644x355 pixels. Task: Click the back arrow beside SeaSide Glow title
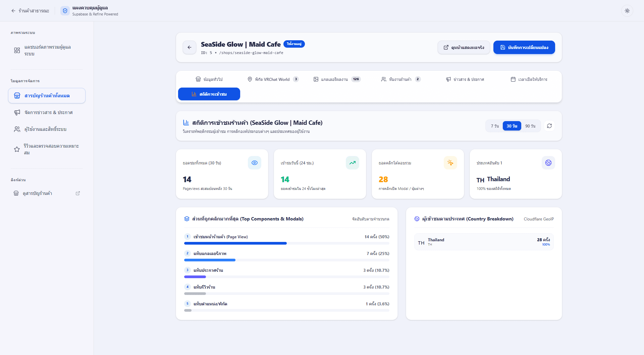190,47
